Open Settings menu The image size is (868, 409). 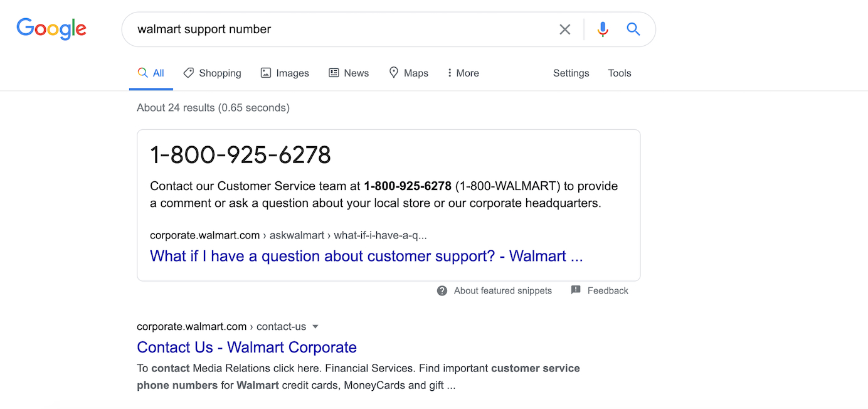(x=571, y=73)
